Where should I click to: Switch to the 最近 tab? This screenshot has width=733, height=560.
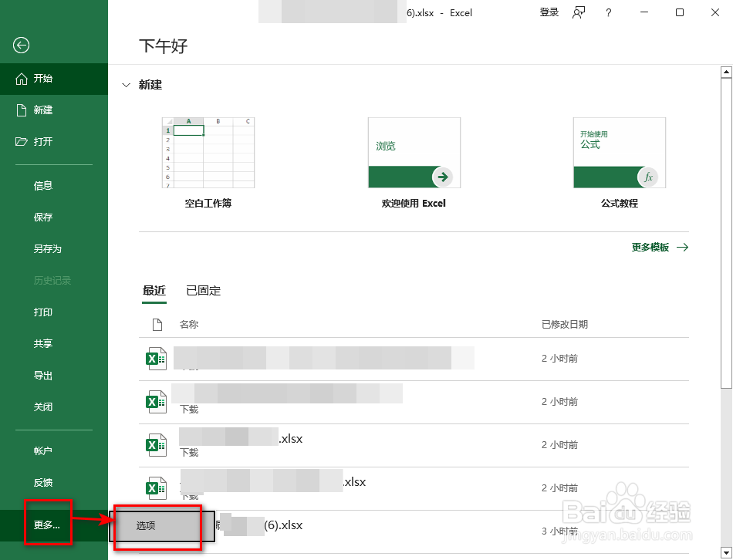pos(154,292)
